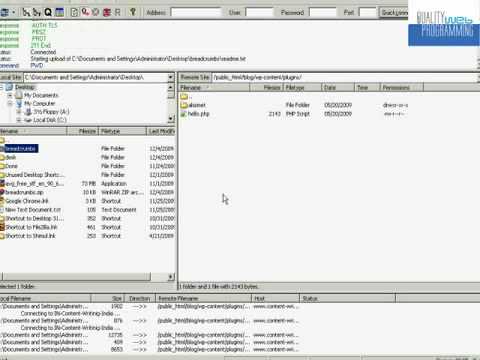Select hello.php in the remote list
Viewport: 480px width, 360px height.
(199, 114)
